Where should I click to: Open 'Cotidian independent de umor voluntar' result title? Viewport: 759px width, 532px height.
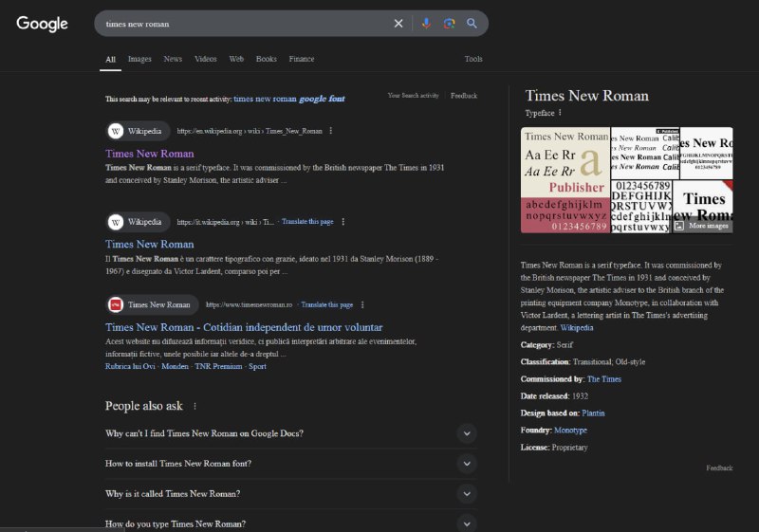(x=244, y=327)
